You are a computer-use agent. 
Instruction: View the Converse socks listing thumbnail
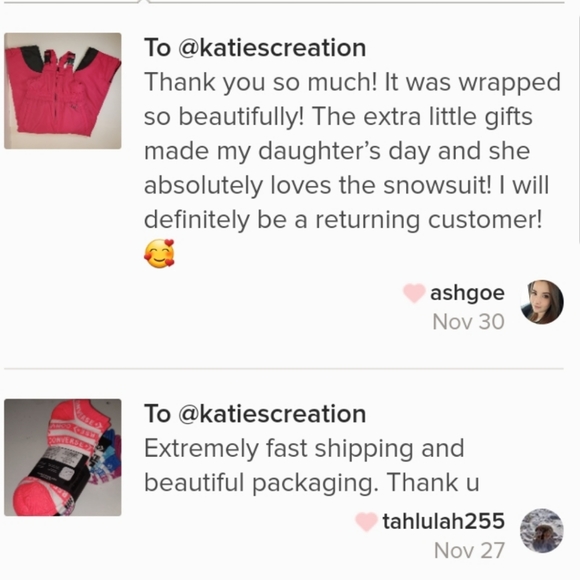(63, 457)
